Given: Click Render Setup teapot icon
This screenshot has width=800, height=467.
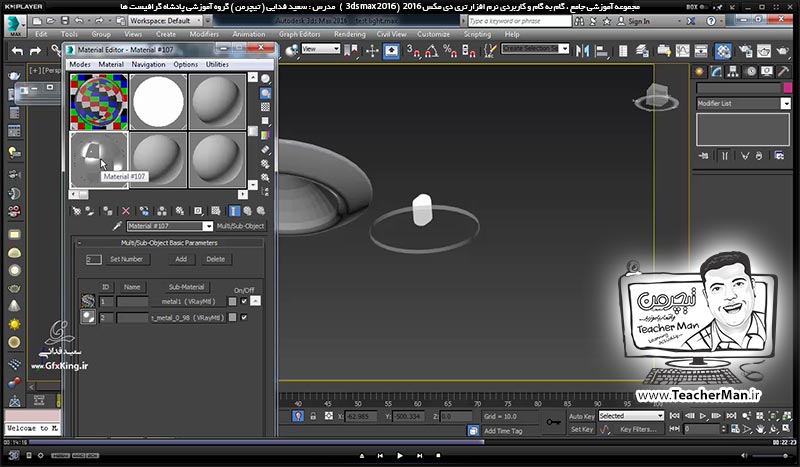Looking at the screenshot, I should click(745, 50).
